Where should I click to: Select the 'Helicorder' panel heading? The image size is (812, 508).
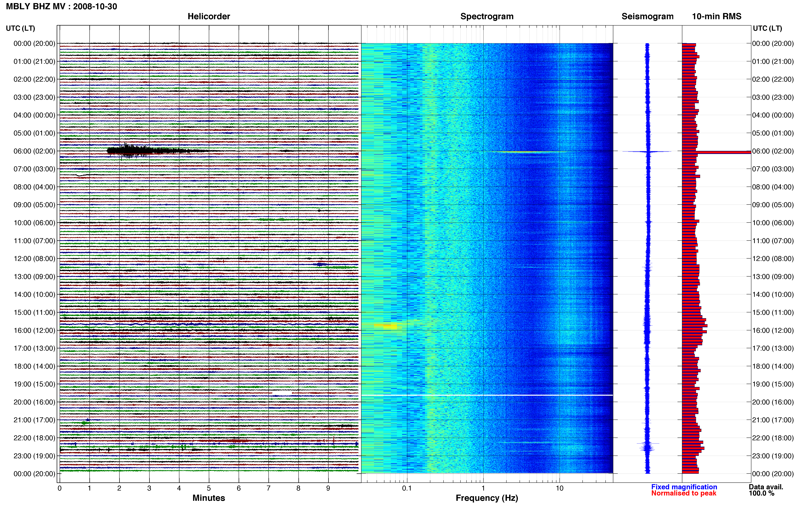tap(209, 16)
